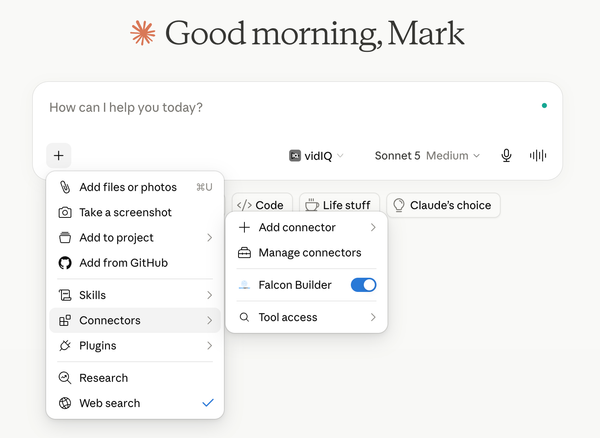The width and height of the screenshot is (600, 438).
Task: Click the How can I help input field
Action: click(291, 108)
